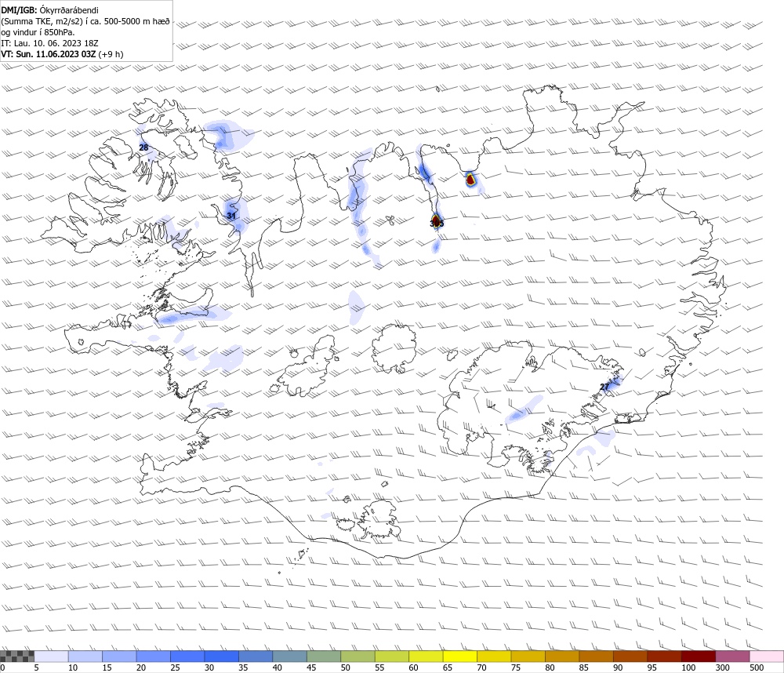The height and width of the screenshot is (673, 784).
Task: Select the gold legend swatch for 70–75
Action: (495, 657)
